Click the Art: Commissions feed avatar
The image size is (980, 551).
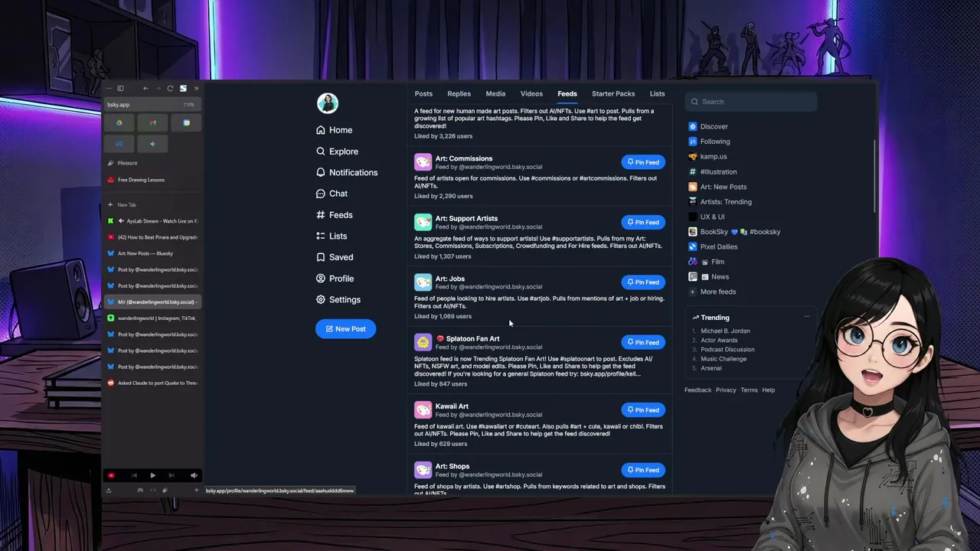click(x=423, y=162)
